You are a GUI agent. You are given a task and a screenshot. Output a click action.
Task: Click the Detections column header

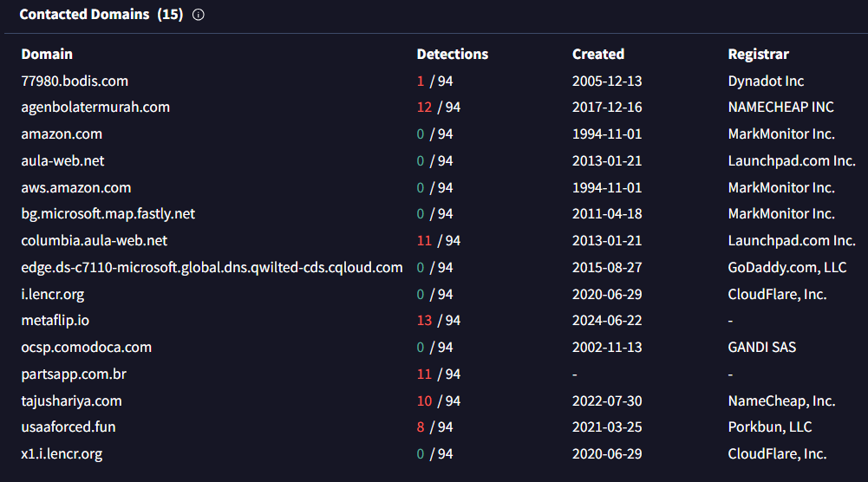click(453, 54)
